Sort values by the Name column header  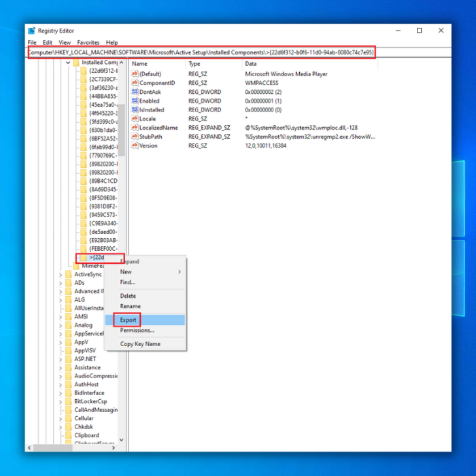pos(157,64)
